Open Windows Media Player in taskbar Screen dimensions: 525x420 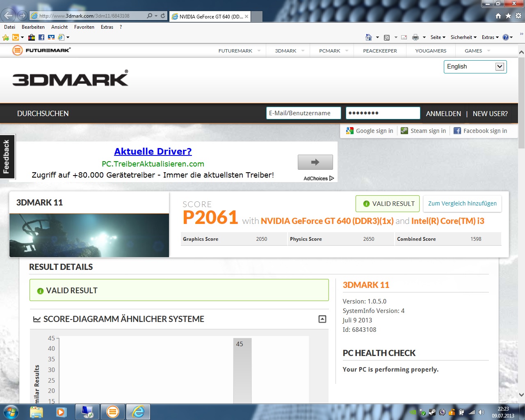pyautogui.click(x=62, y=412)
